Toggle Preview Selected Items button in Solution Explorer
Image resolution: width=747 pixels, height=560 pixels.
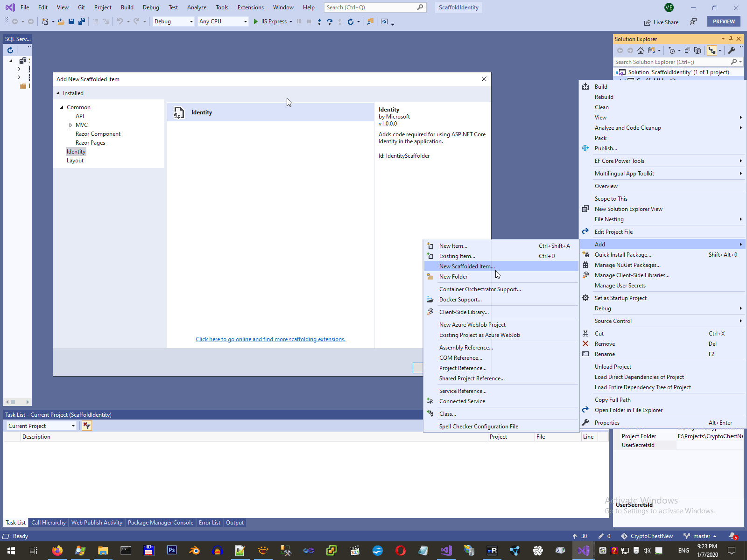pos(712,50)
